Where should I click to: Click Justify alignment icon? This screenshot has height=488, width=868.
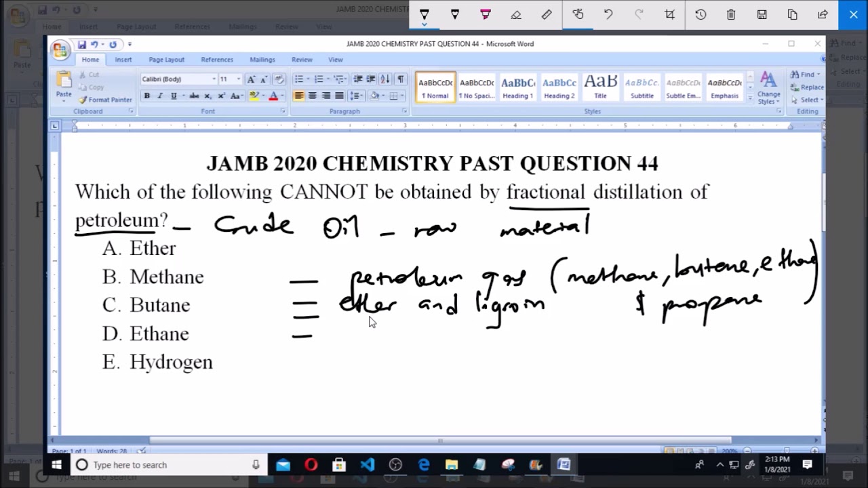click(x=340, y=96)
